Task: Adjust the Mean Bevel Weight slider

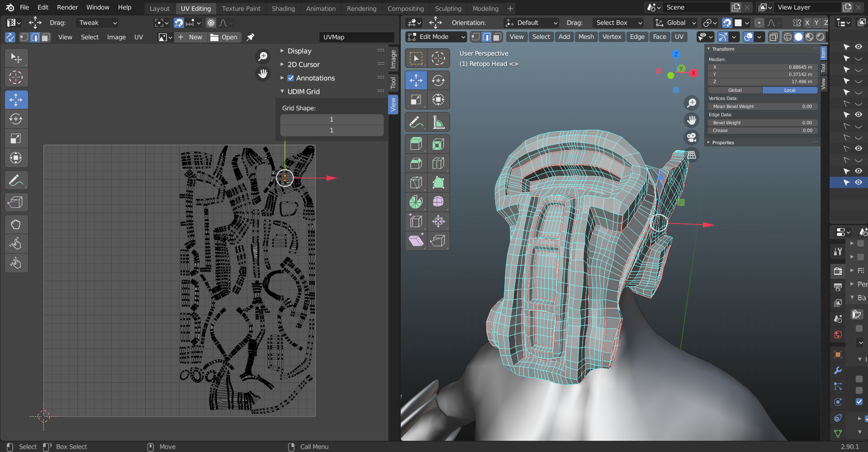Action: pos(762,107)
